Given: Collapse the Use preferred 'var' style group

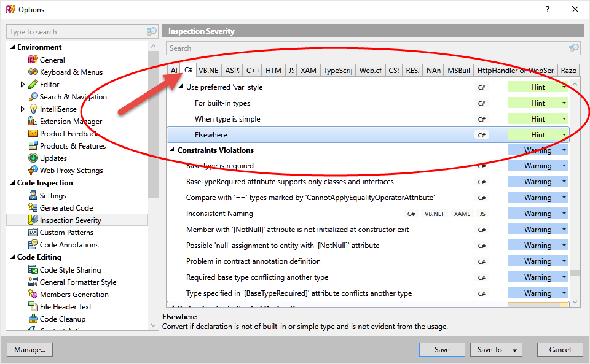Looking at the screenshot, I should coord(181,87).
